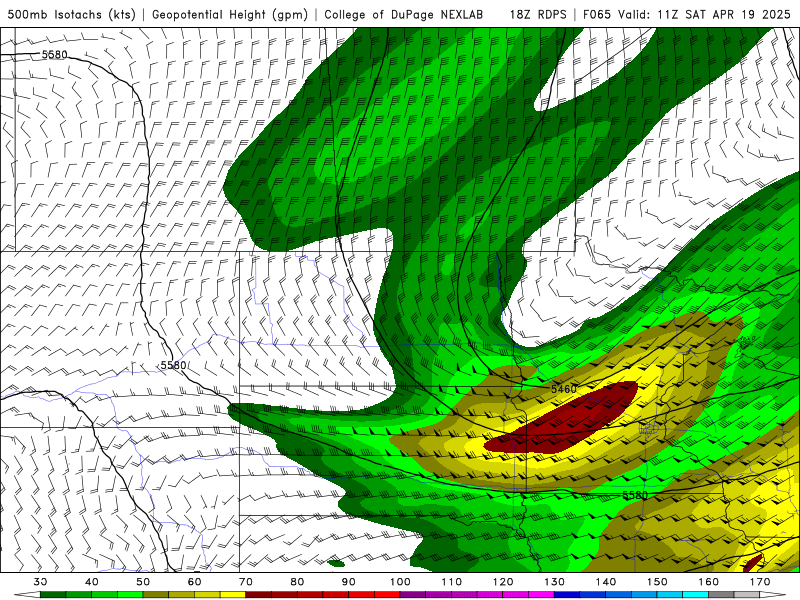The image size is (800, 600).
Task: Click the '90' value on the color scale
Action: (x=348, y=582)
